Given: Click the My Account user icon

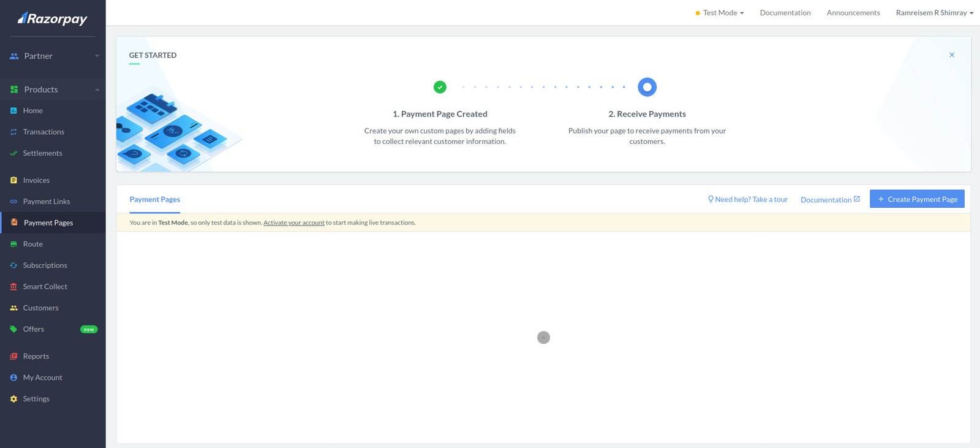Looking at the screenshot, I should tap(13, 378).
